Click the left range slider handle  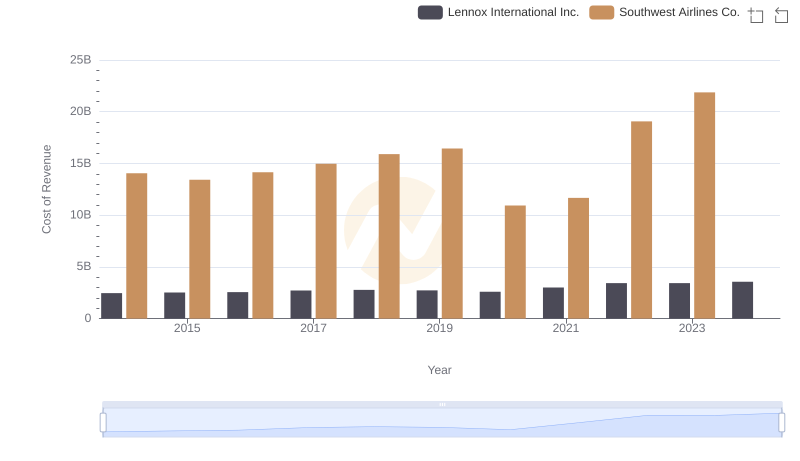(103, 423)
